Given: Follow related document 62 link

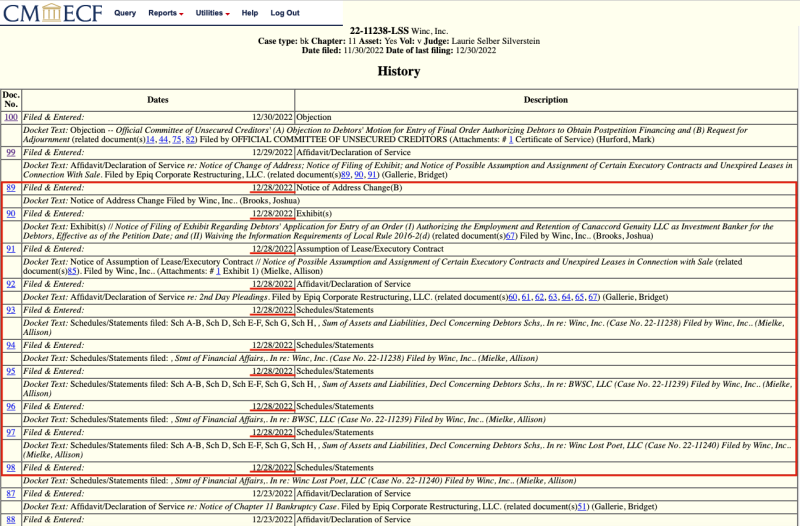Looking at the screenshot, I should coord(539,296).
